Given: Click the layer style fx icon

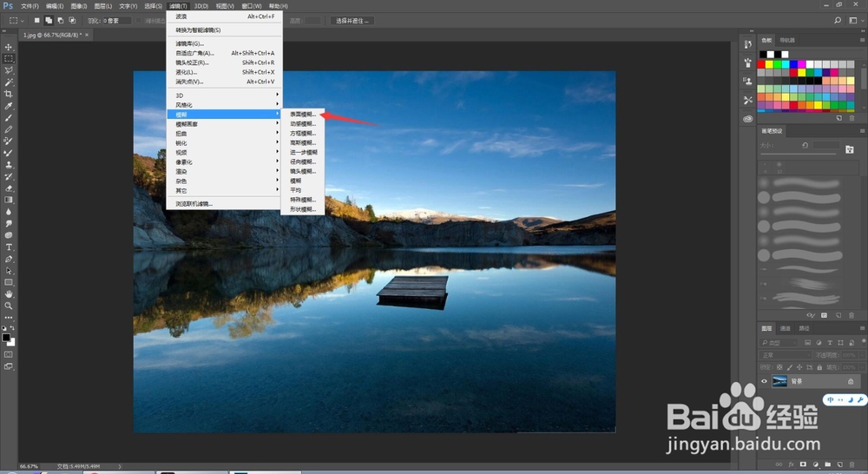Looking at the screenshot, I should [791, 464].
